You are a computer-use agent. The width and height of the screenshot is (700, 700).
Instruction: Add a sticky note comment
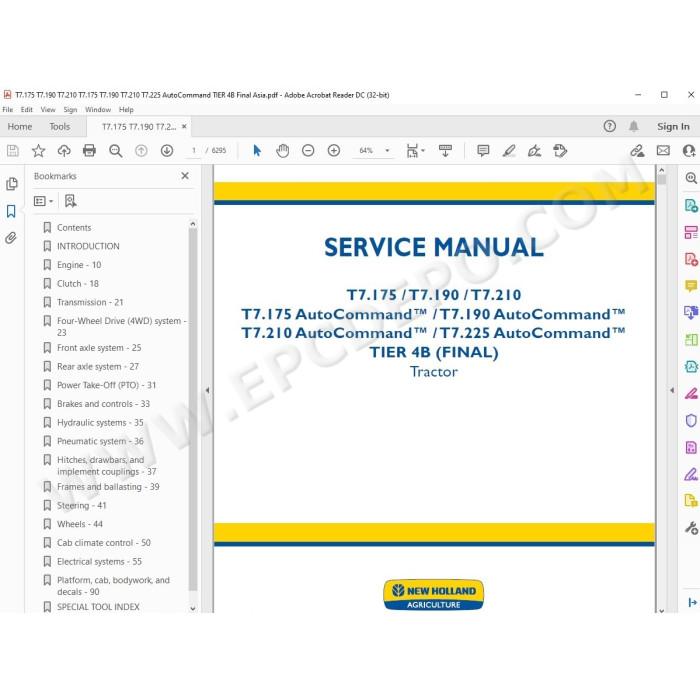click(483, 150)
